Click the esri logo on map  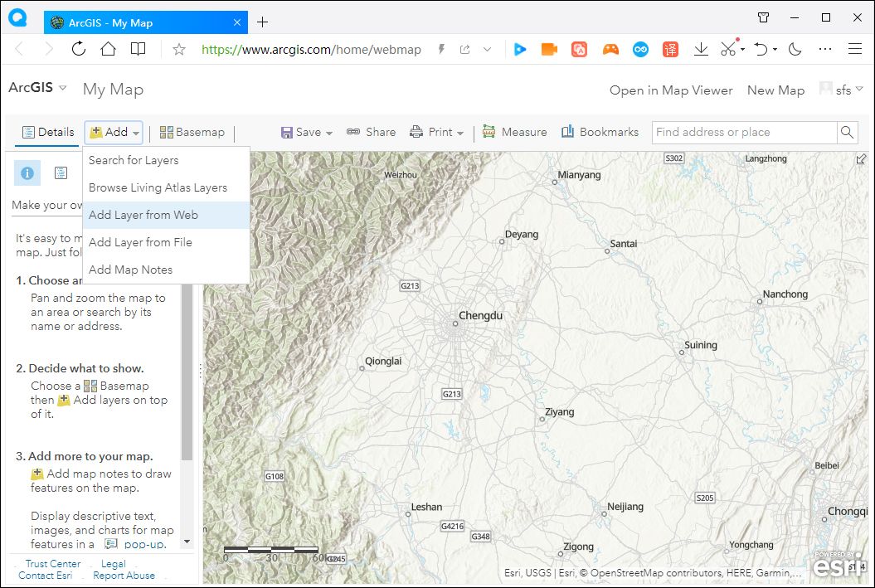pos(839,565)
